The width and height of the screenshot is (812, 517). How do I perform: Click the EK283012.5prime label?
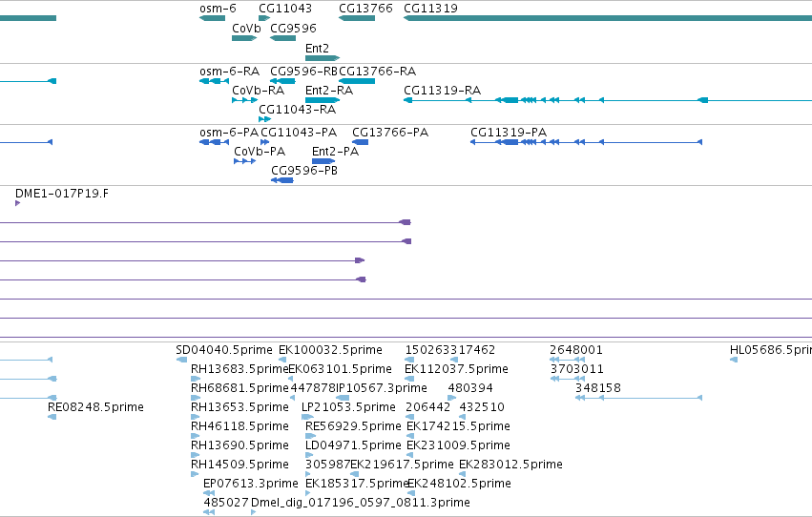[x=510, y=465]
